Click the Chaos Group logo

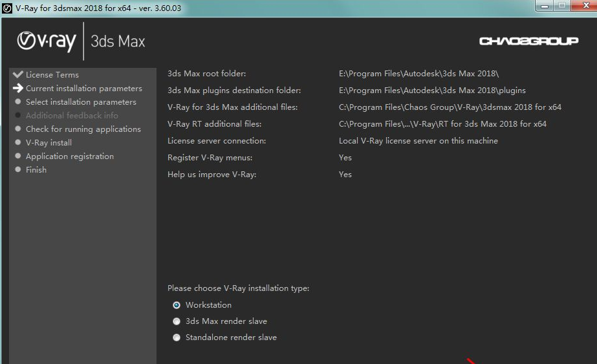tap(529, 41)
